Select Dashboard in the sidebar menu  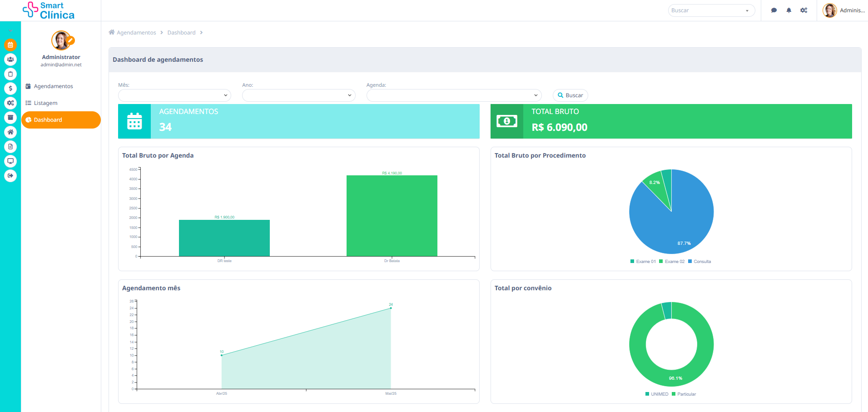pos(48,119)
